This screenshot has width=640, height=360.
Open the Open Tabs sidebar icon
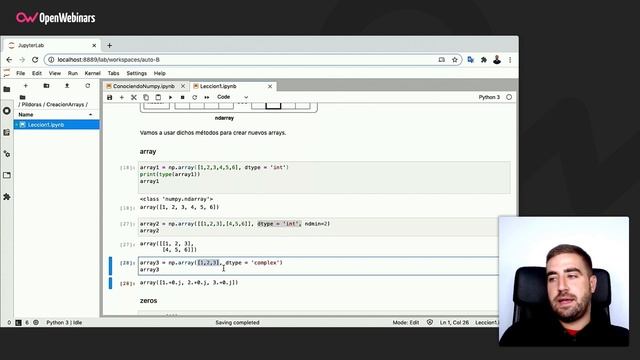pyautogui.click(x=7, y=175)
